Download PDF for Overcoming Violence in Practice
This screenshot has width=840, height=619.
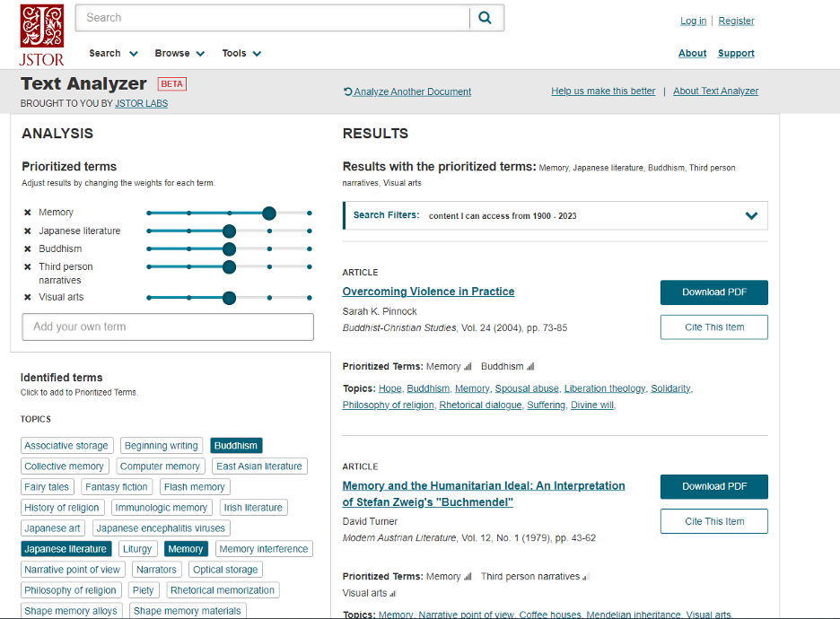pyautogui.click(x=713, y=292)
